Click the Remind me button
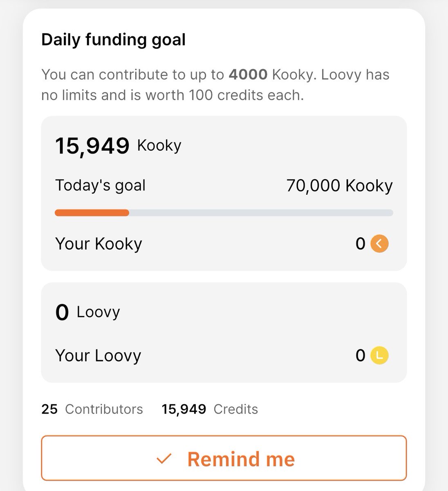Screen dimensions: 448x491 [224, 458]
